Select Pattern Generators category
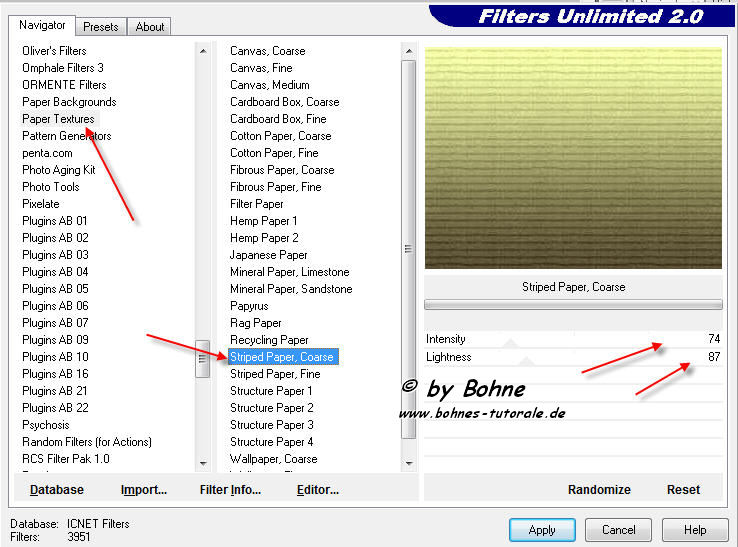This screenshot has width=738, height=547. click(x=66, y=136)
